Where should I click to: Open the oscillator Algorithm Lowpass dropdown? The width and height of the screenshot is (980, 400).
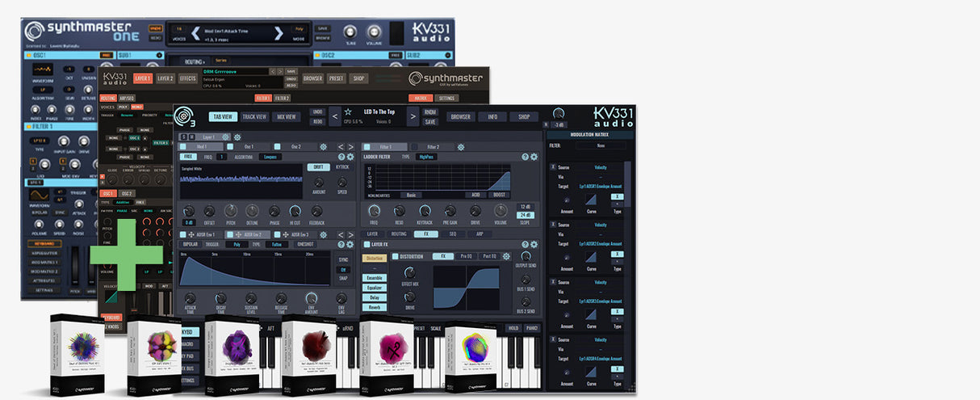click(270, 157)
